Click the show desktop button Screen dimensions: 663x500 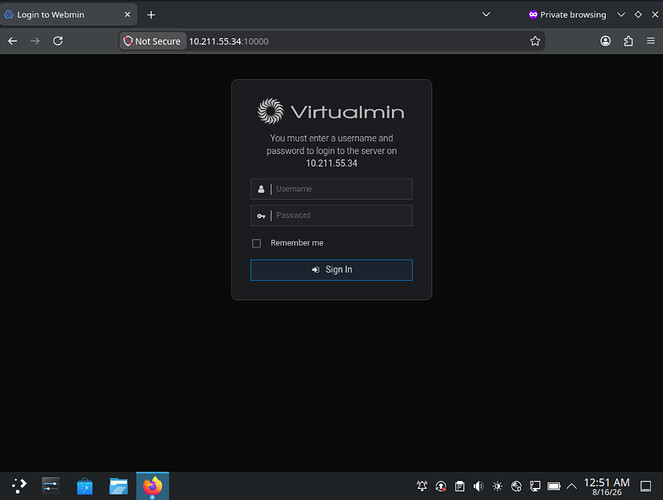click(646, 486)
